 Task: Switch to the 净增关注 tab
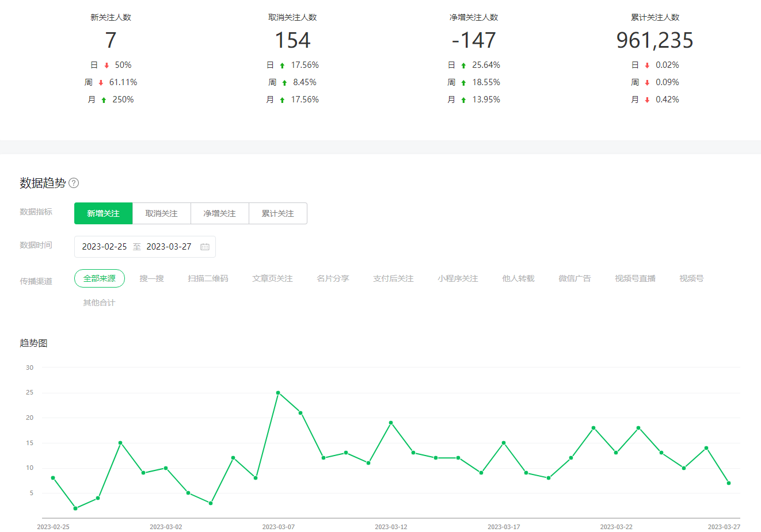point(220,213)
